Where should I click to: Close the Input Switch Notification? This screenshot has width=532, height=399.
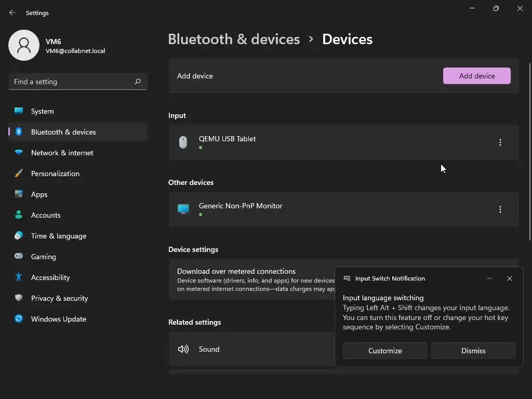pos(510,278)
